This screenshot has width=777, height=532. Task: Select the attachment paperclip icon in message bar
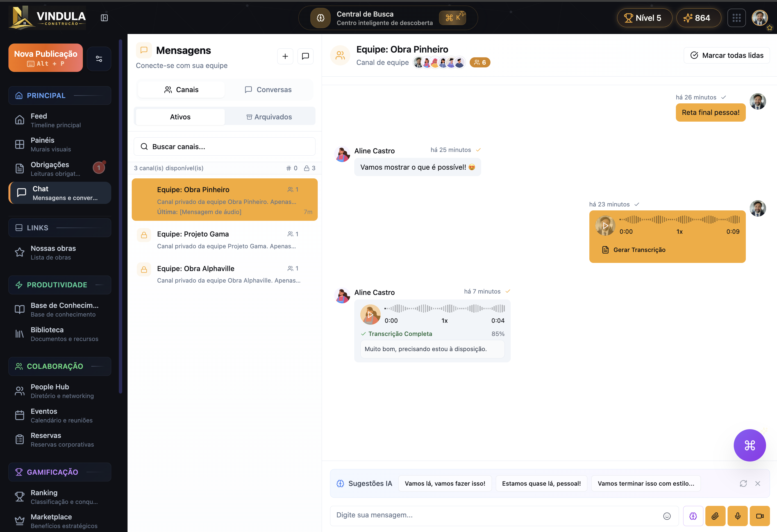[x=715, y=516]
